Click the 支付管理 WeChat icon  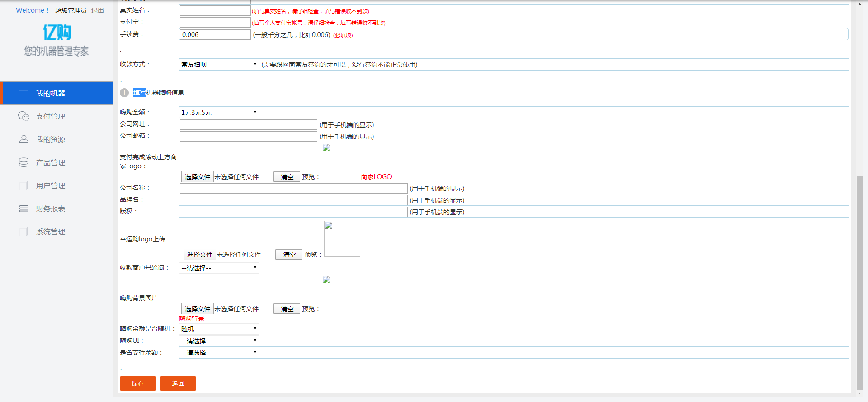(x=24, y=116)
